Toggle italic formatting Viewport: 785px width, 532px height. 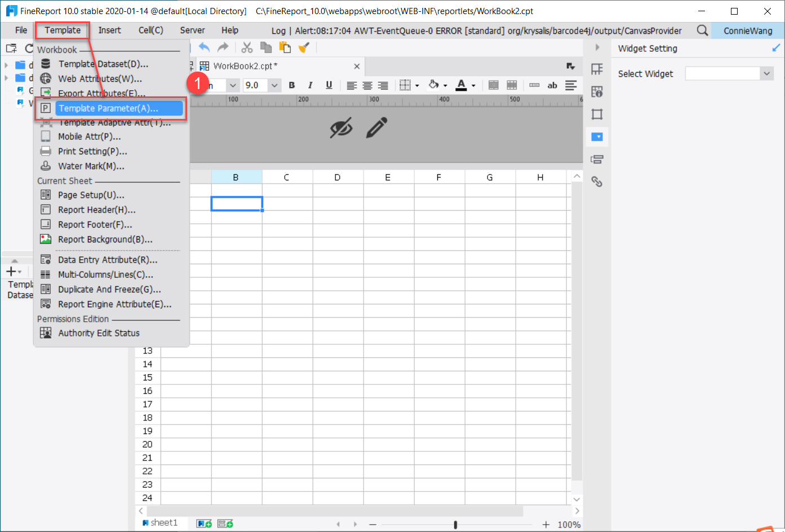coord(311,85)
